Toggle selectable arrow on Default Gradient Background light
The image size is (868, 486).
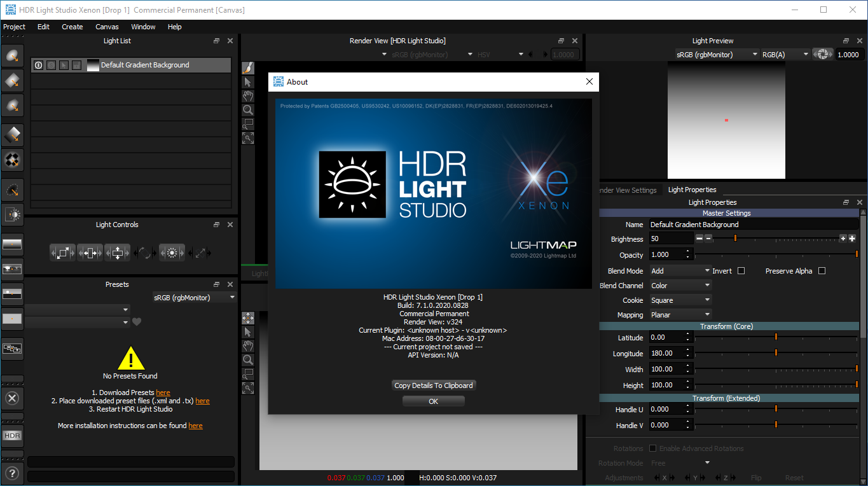(x=64, y=65)
